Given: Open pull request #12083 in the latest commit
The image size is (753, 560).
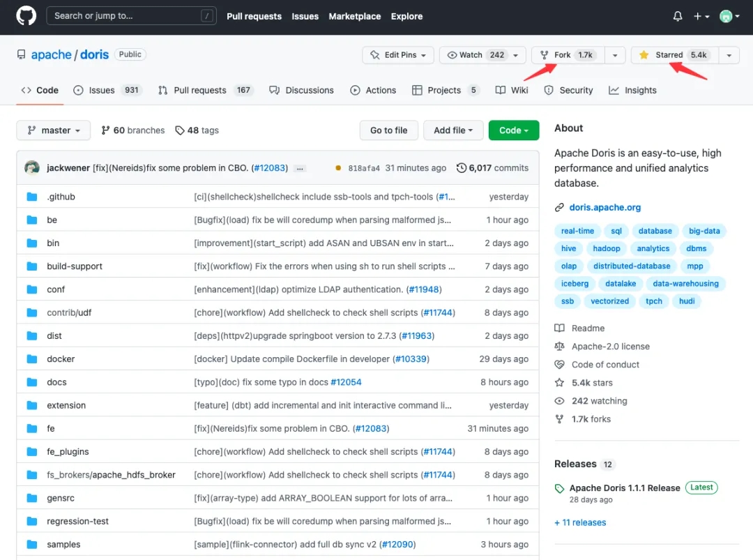Looking at the screenshot, I should point(271,168).
